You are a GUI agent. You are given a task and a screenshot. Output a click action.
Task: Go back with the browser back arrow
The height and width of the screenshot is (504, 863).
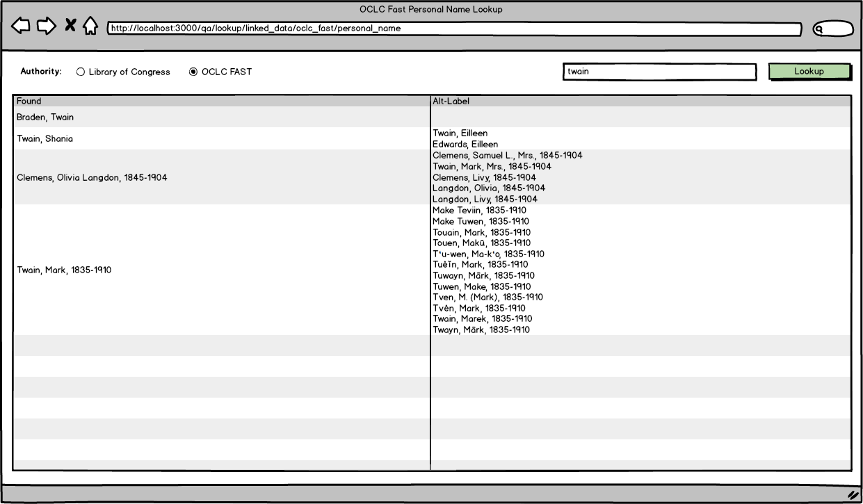click(x=21, y=26)
